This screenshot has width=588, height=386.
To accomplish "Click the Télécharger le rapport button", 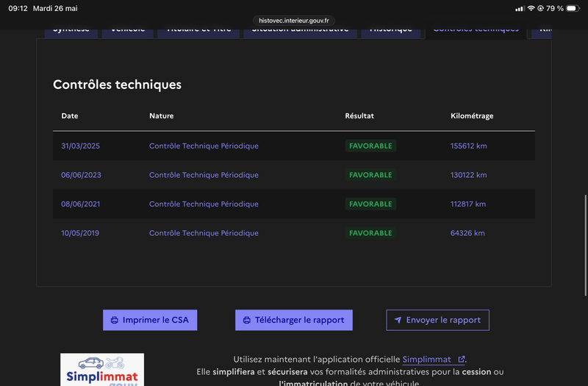I will click(x=293, y=320).
